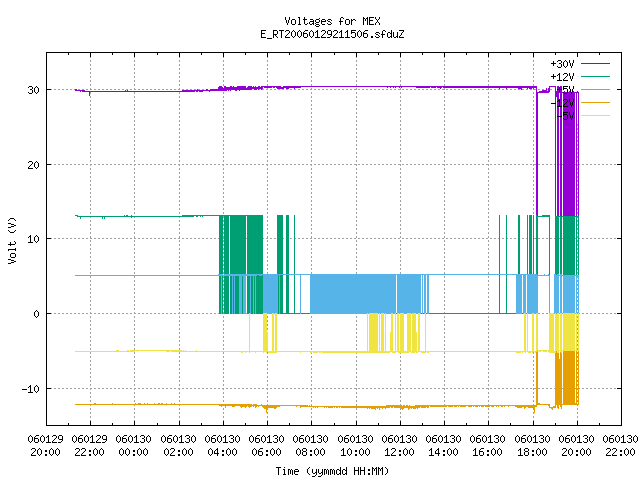Click the 060129 22:00 x-axis tick label
Screen dimensions: 640x480
click(x=90, y=446)
